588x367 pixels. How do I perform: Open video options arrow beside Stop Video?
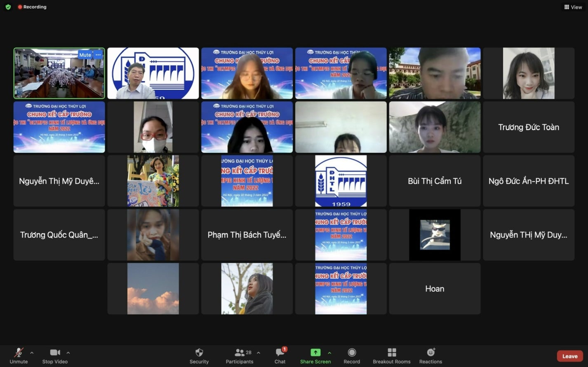68,353
